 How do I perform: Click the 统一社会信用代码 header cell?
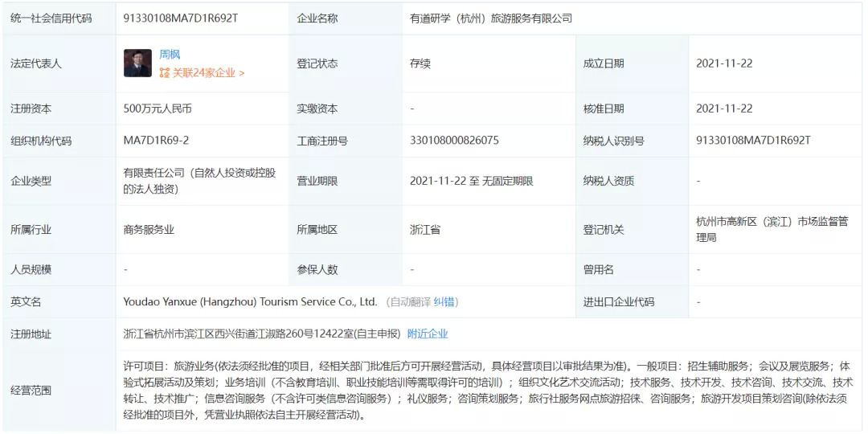[x=59, y=18]
